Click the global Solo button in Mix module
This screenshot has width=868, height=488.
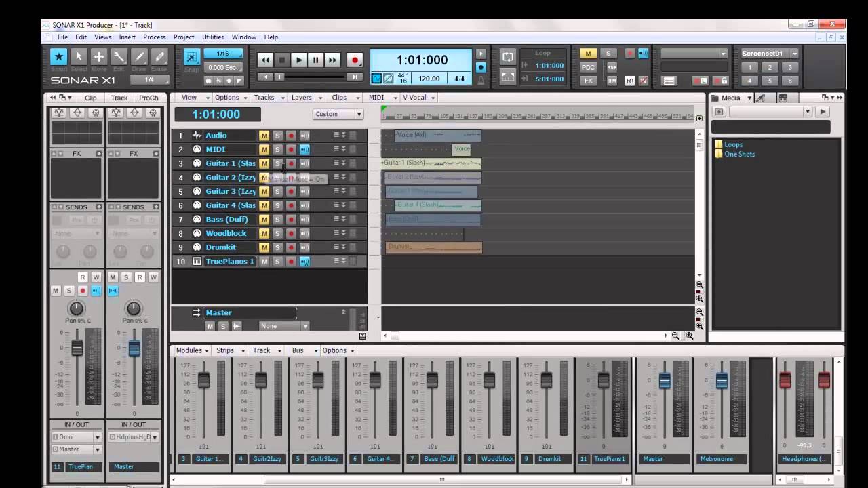pos(608,54)
